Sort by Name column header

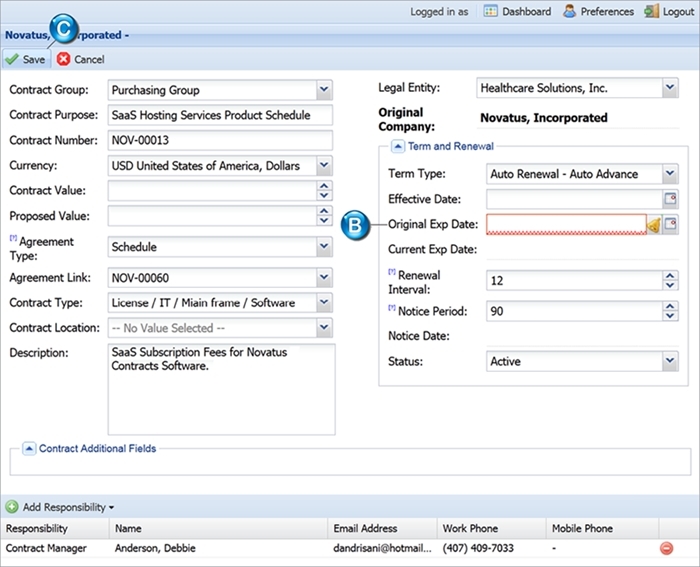tap(218, 528)
